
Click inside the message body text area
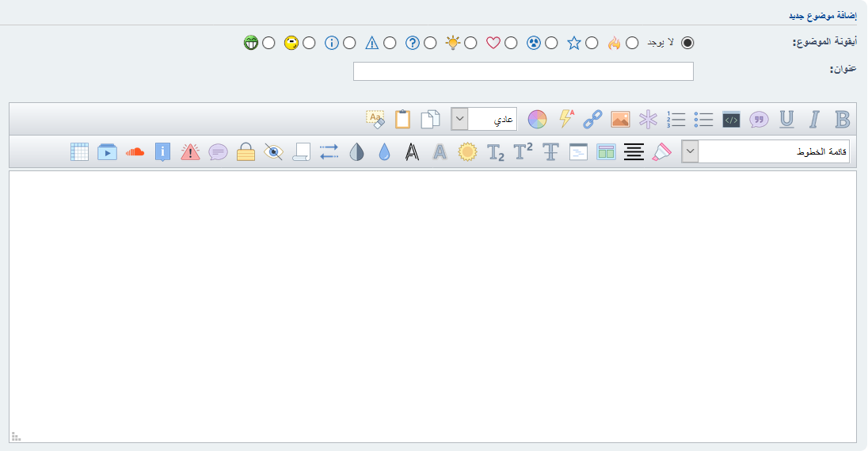pos(432,306)
